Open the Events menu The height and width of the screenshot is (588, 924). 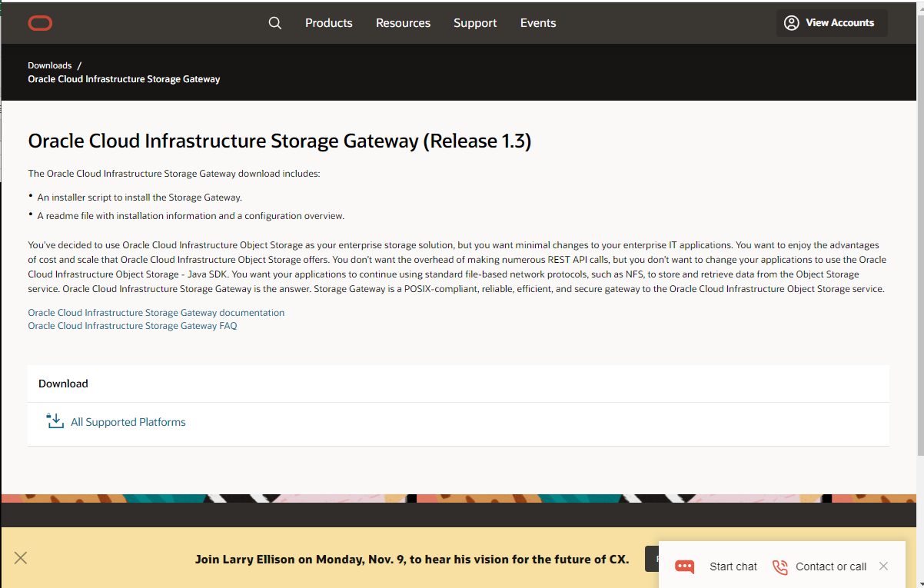click(537, 23)
